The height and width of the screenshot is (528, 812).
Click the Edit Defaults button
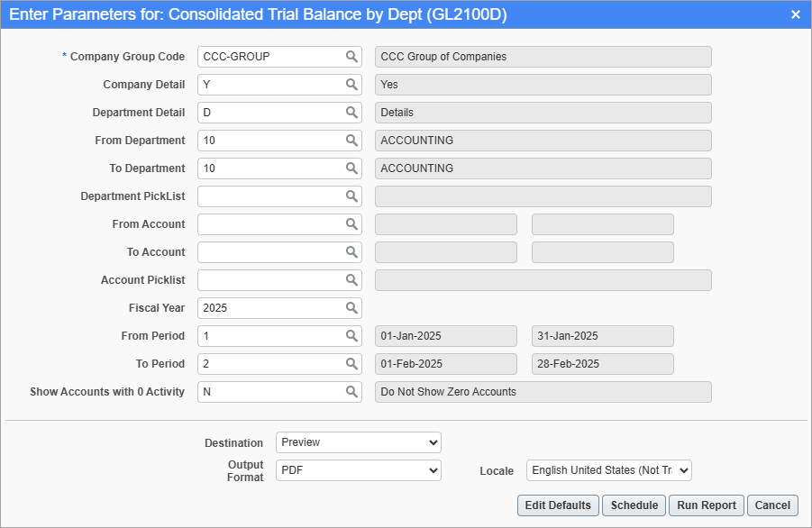click(x=557, y=505)
